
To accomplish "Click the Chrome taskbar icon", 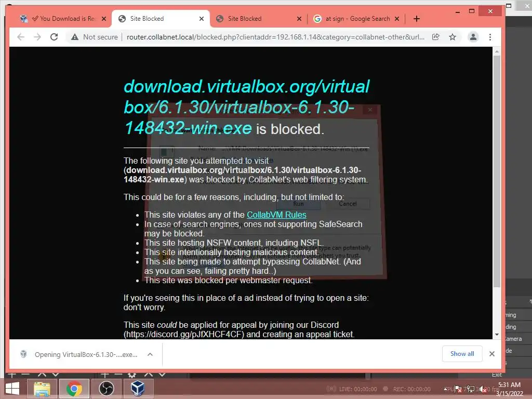I will (x=74, y=389).
